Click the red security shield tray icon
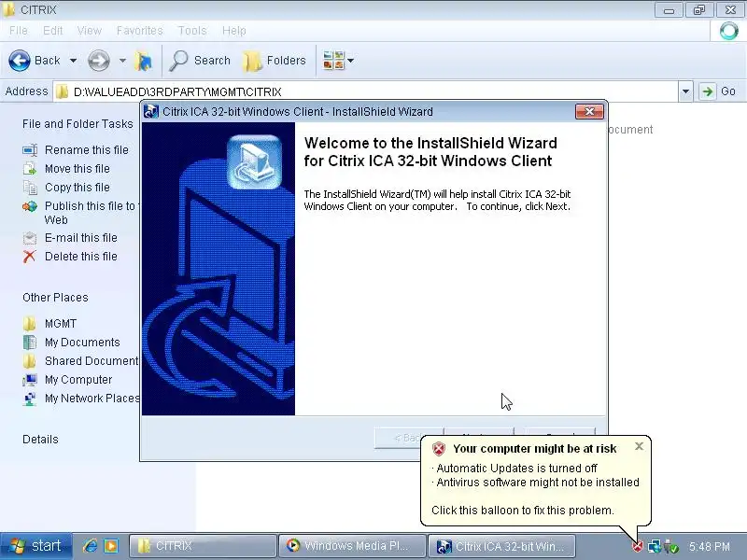 tap(638, 547)
